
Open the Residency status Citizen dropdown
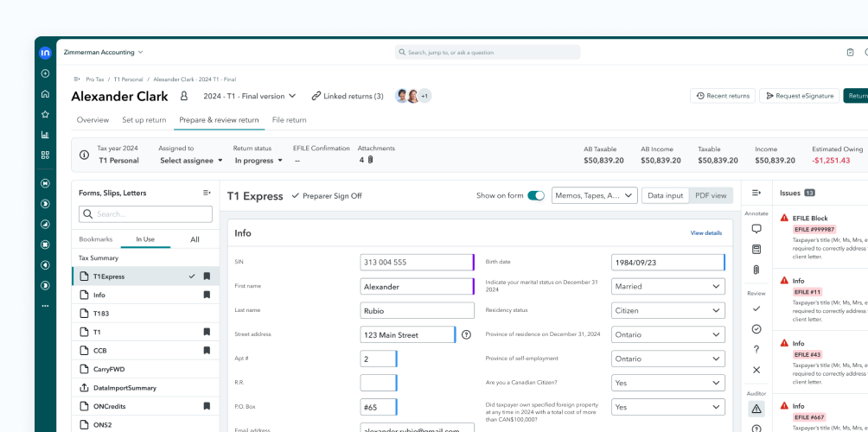point(668,310)
